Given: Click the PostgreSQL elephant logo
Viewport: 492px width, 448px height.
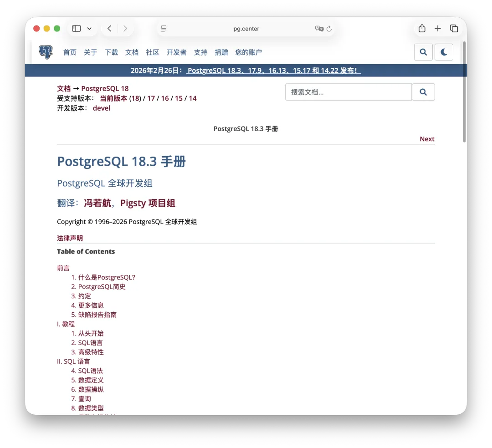Looking at the screenshot, I should point(45,52).
